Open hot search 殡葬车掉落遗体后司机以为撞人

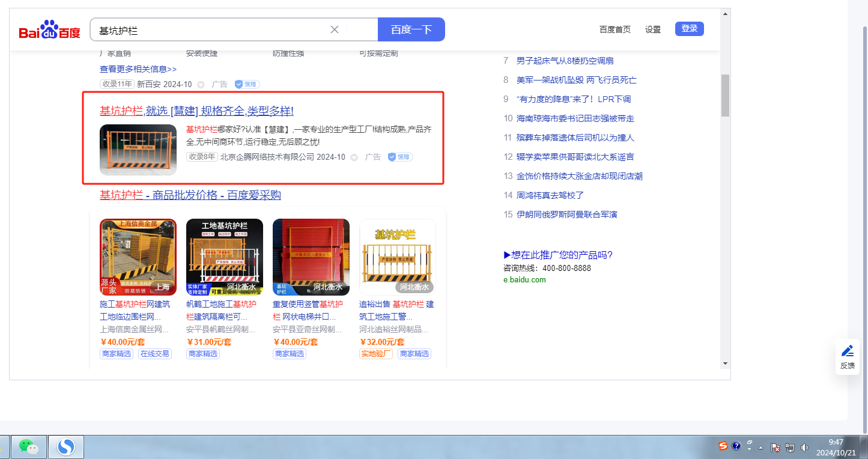(x=575, y=138)
